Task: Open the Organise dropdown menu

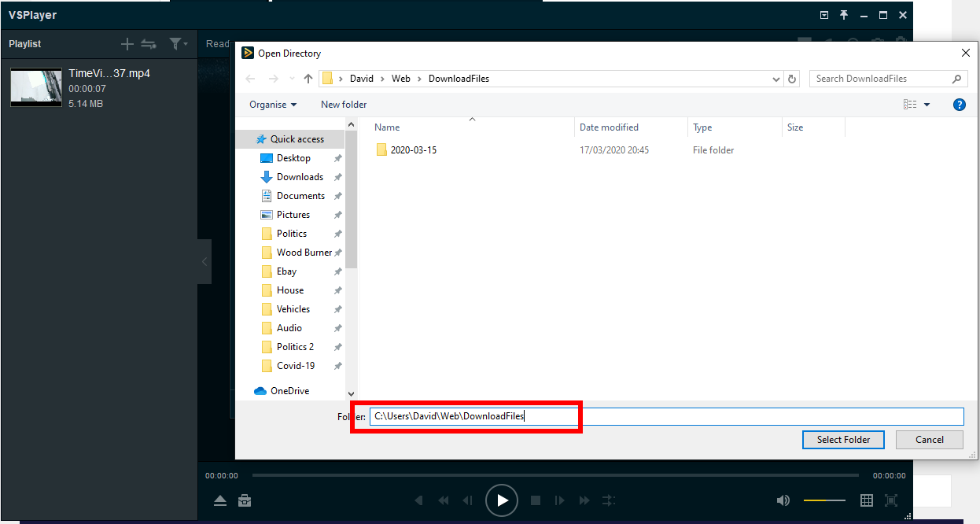Action: pyautogui.click(x=273, y=105)
